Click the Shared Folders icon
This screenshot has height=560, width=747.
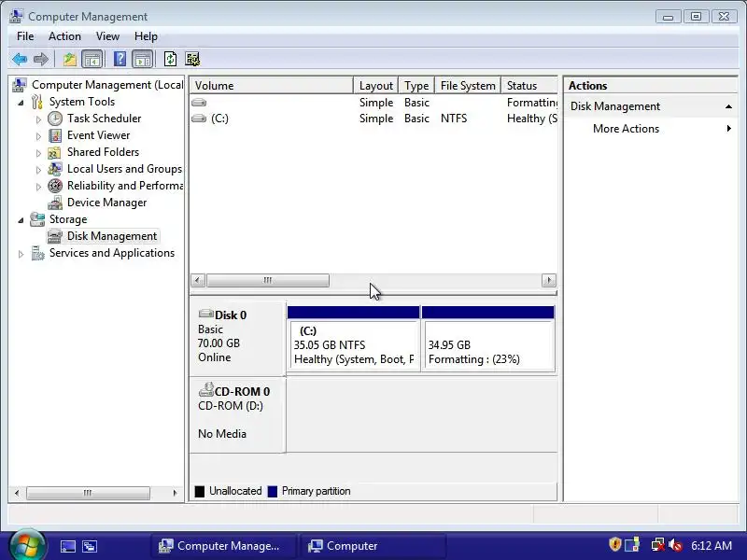(x=54, y=152)
